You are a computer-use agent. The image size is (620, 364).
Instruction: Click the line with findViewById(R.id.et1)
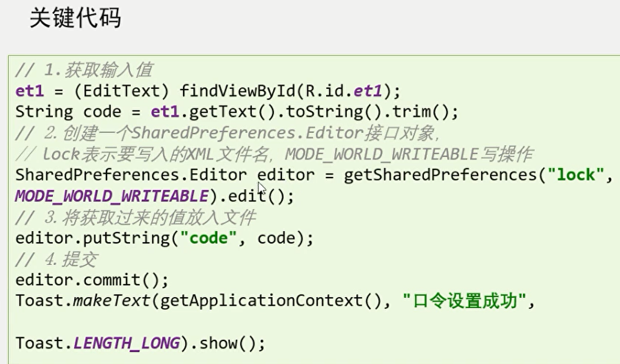coord(208,91)
